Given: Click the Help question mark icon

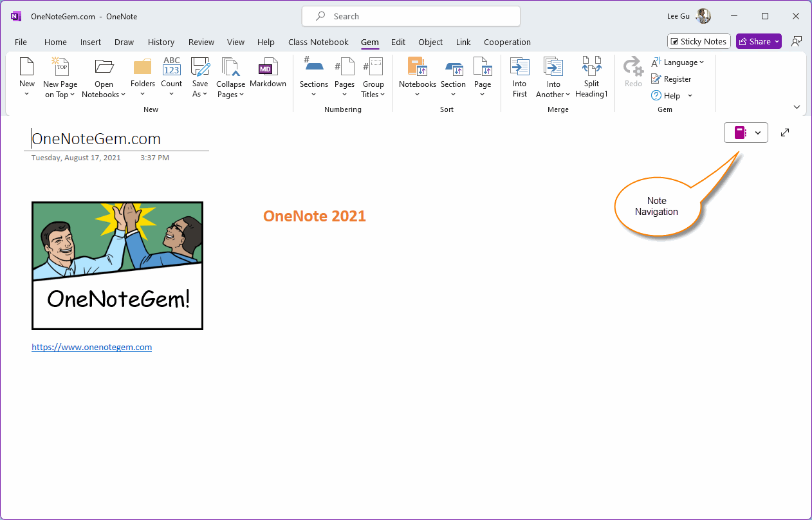Looking at the screenshot, I should point(656,95).
